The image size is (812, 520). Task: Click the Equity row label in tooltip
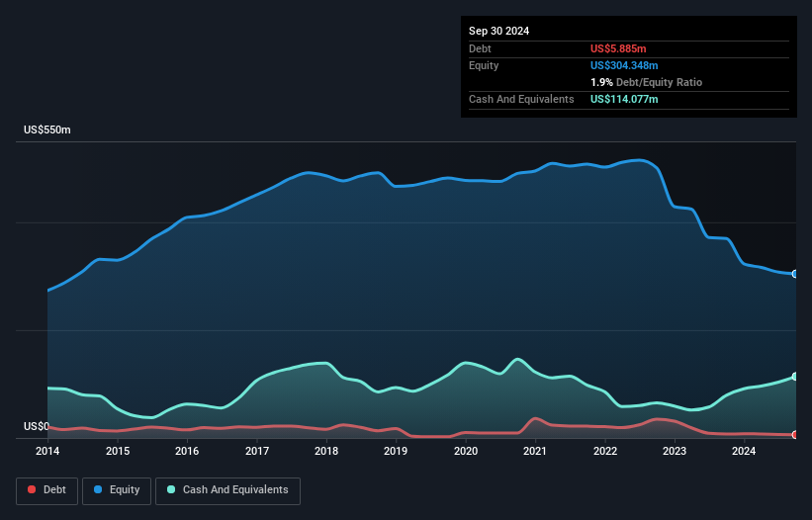484,65
